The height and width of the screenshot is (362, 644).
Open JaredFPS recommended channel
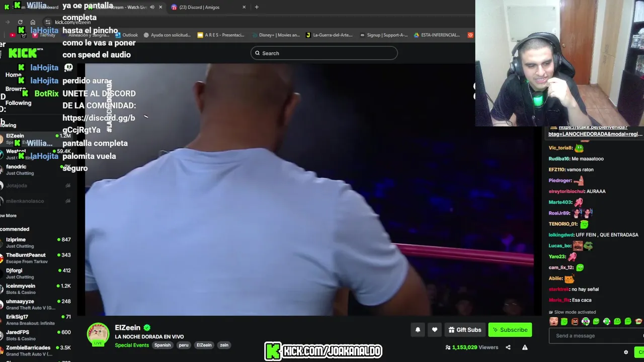click(x=35, y=335)
